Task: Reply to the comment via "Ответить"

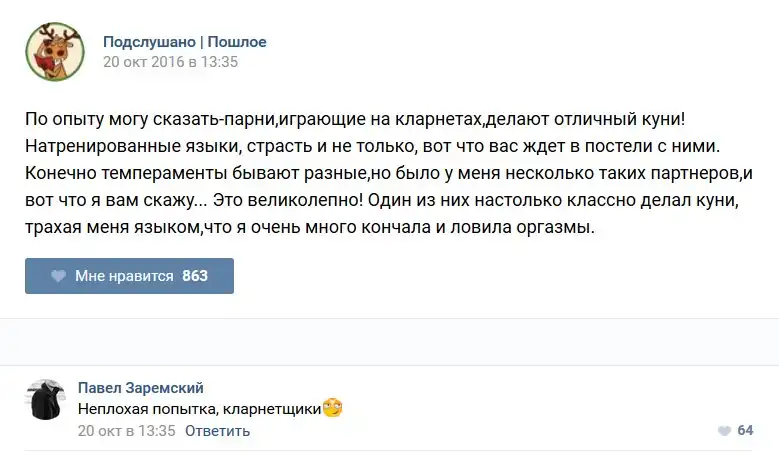Action: coord(217,431)
